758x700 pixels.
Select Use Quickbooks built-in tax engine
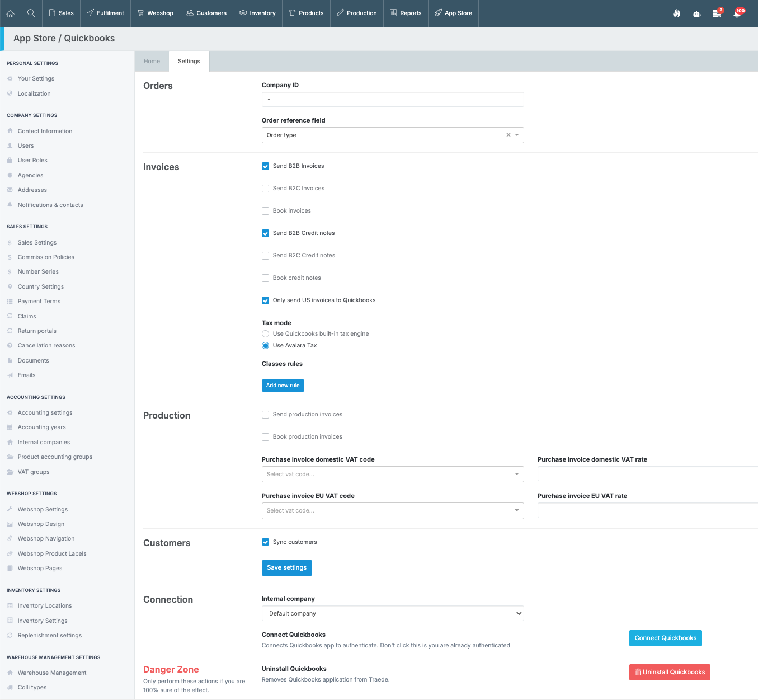click(266, 334)
